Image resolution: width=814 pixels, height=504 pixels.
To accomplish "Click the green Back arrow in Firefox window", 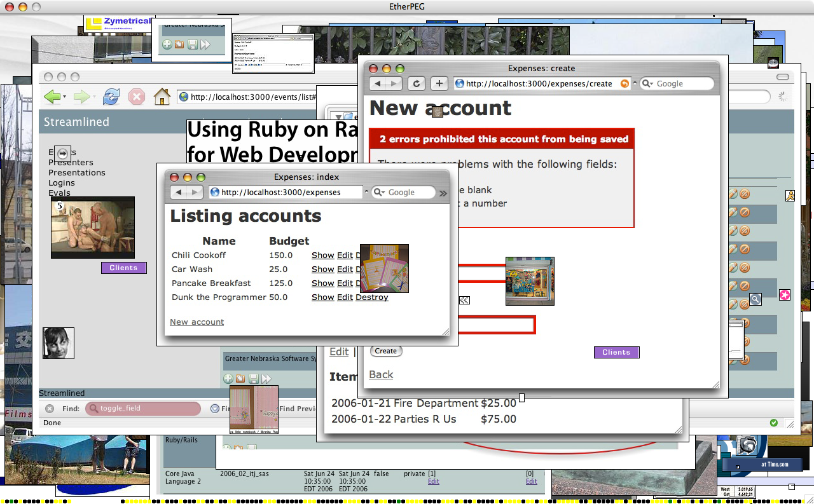I will click(x=52, y=97).
